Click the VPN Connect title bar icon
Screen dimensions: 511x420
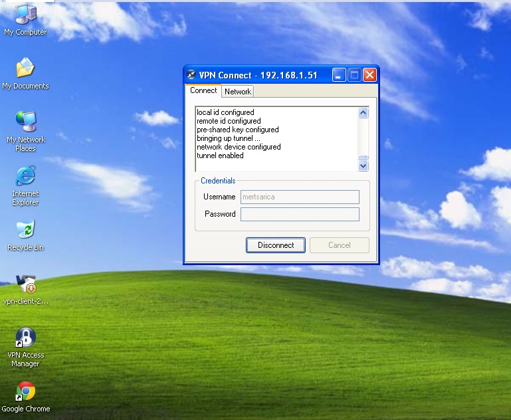point(191,75)
